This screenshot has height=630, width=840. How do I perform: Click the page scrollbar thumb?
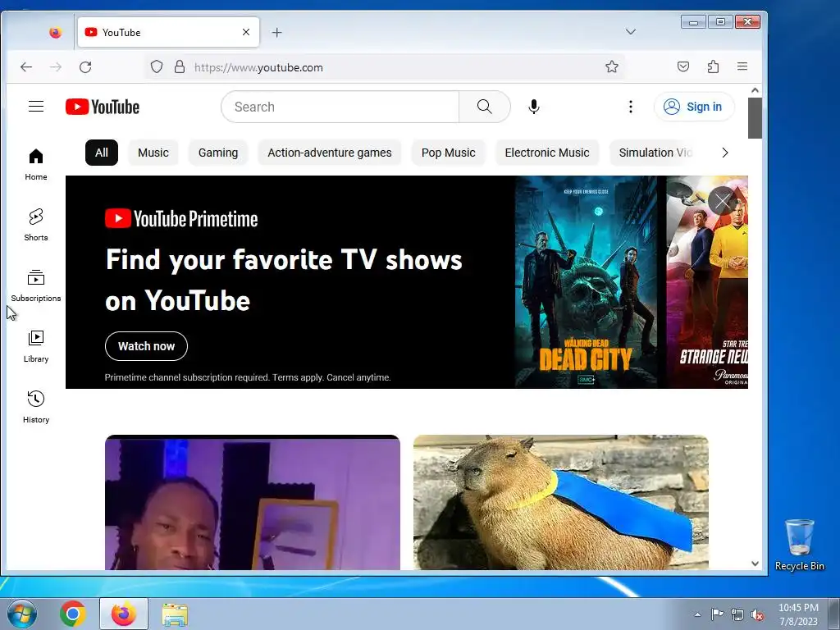click(x=755, y=118)
